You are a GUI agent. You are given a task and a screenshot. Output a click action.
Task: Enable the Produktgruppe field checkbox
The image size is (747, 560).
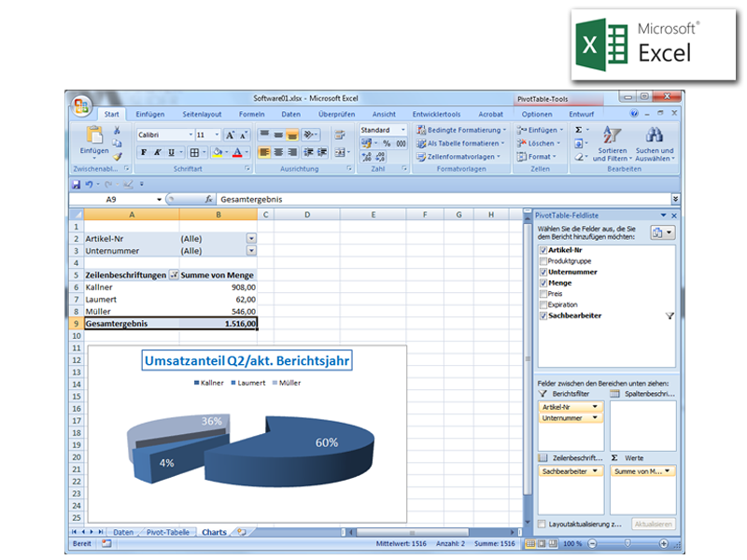pos(543,262)
